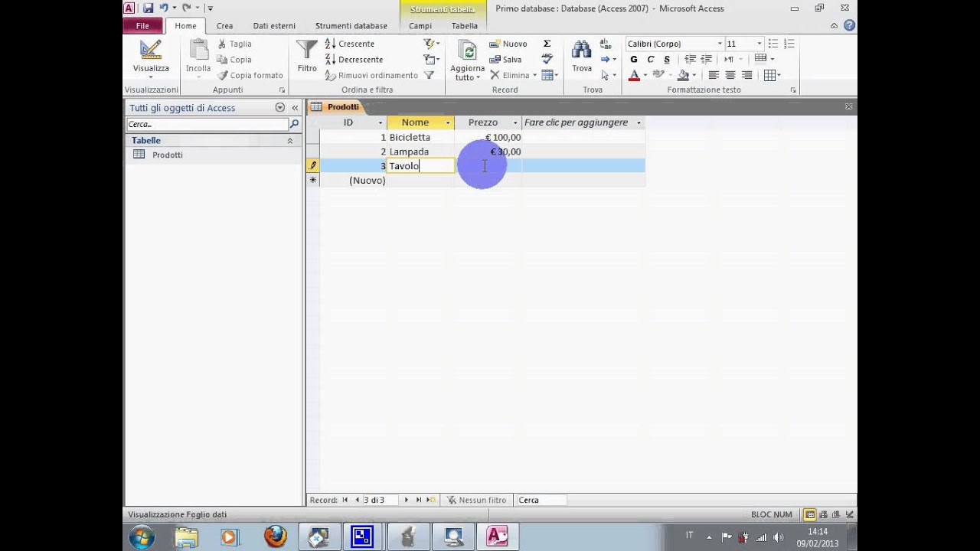This screenshot has width=980, height=551.
Task: Create a record with Nuovo
Action: click(508, 44)
